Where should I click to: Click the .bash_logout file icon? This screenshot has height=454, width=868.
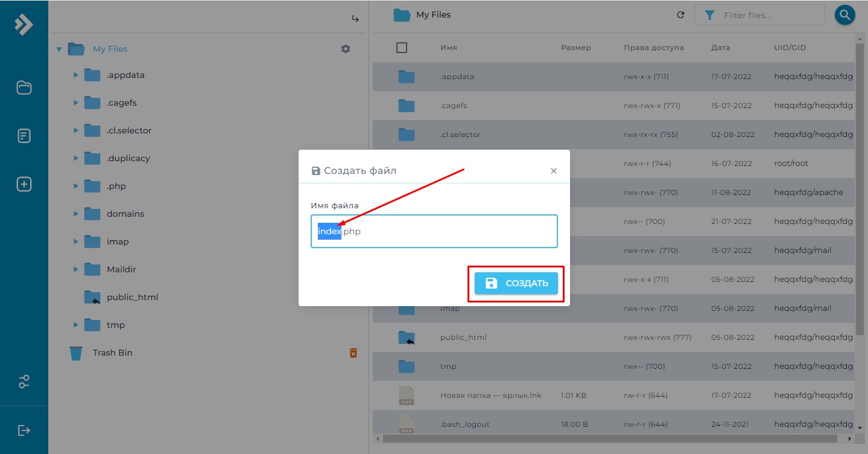(x=407, y=424)
